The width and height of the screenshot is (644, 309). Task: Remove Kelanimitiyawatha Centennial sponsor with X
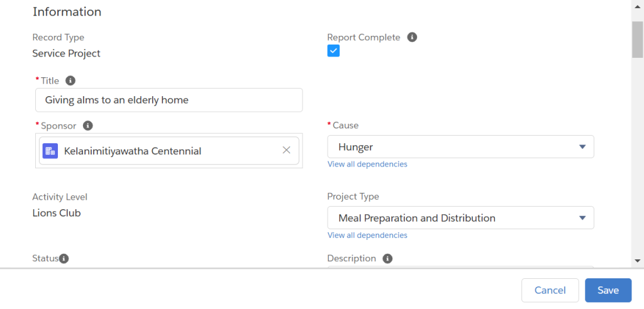point(286,150)
